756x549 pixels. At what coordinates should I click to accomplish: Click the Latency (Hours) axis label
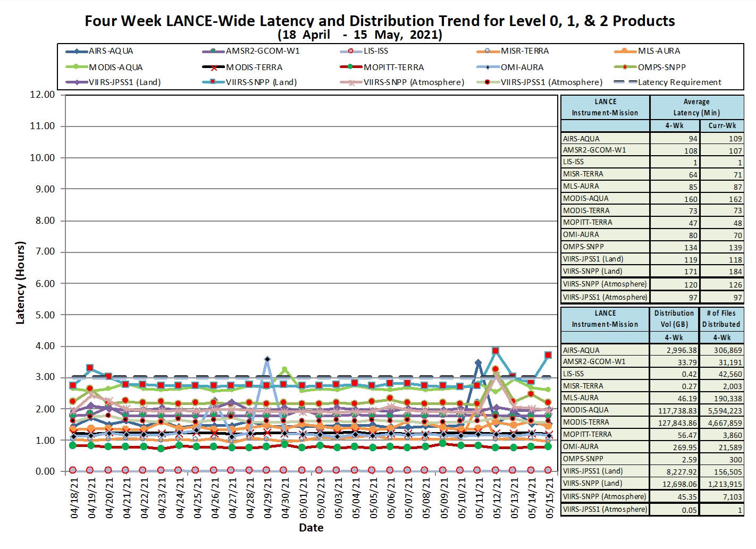[20, 283]
